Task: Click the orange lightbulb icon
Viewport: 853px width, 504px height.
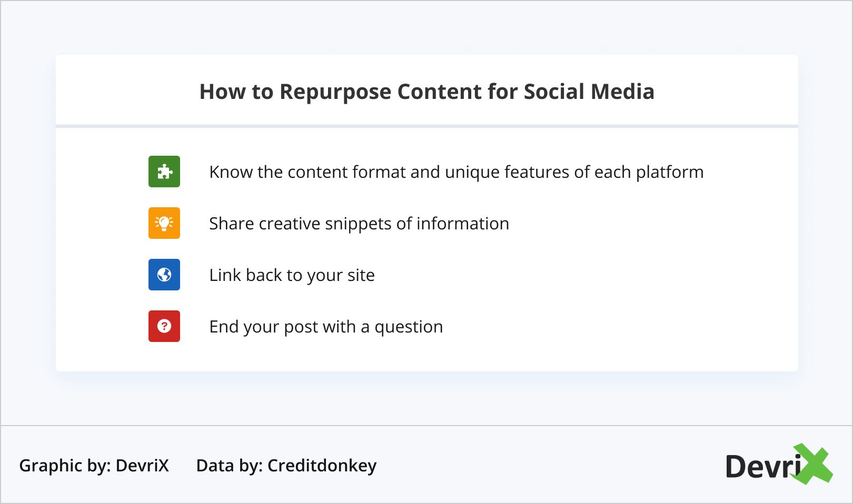Action: pos(164,223)
